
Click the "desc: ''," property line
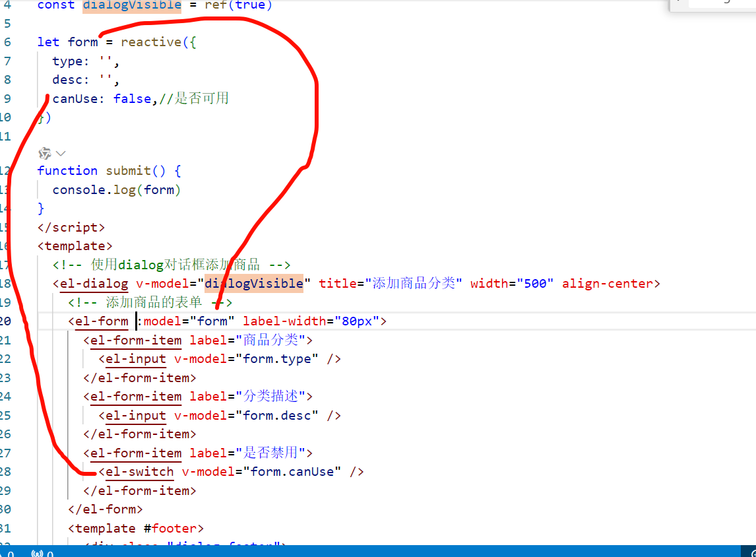pyautogui.click(x=85, y=80)
